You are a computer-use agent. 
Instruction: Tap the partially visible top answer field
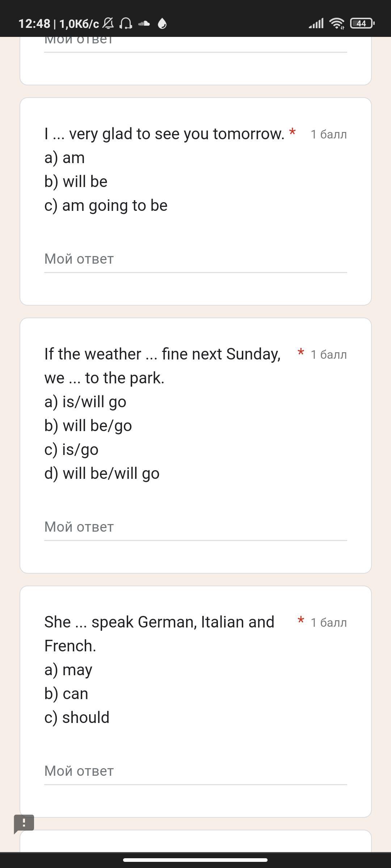(x=195, y=44)
